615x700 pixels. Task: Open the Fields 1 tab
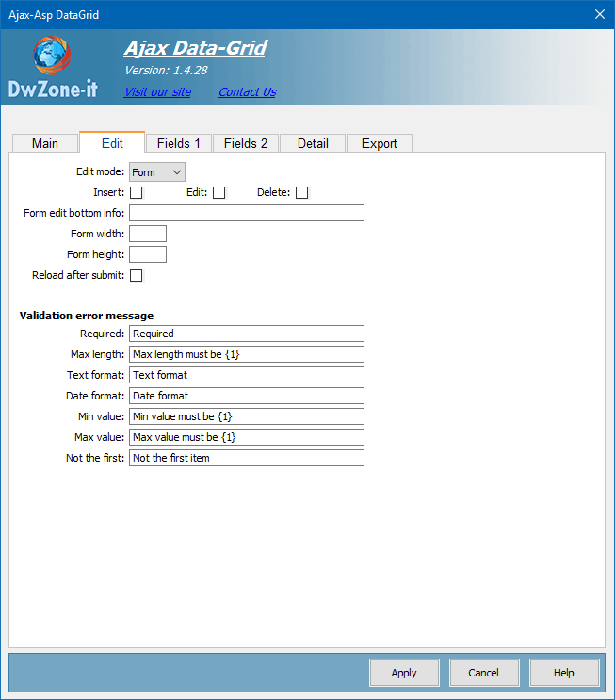[178, 143]
